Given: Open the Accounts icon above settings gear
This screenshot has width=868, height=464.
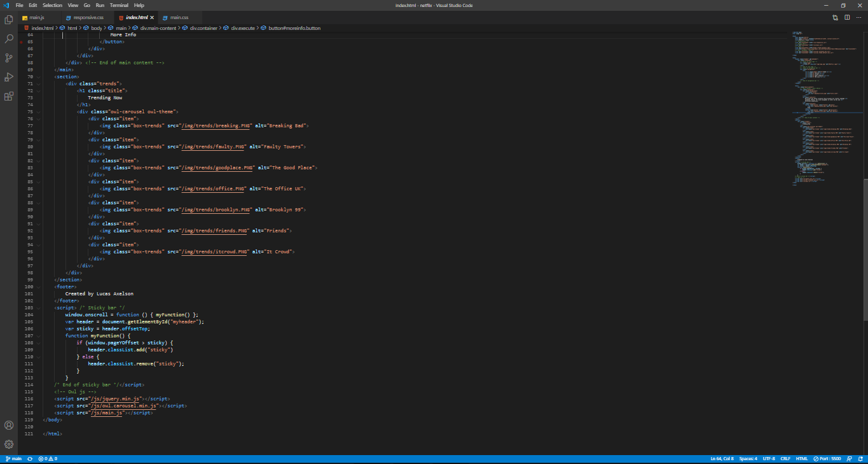Looking at the screenshot, I should pyautogui.click(x=8, y=425).
